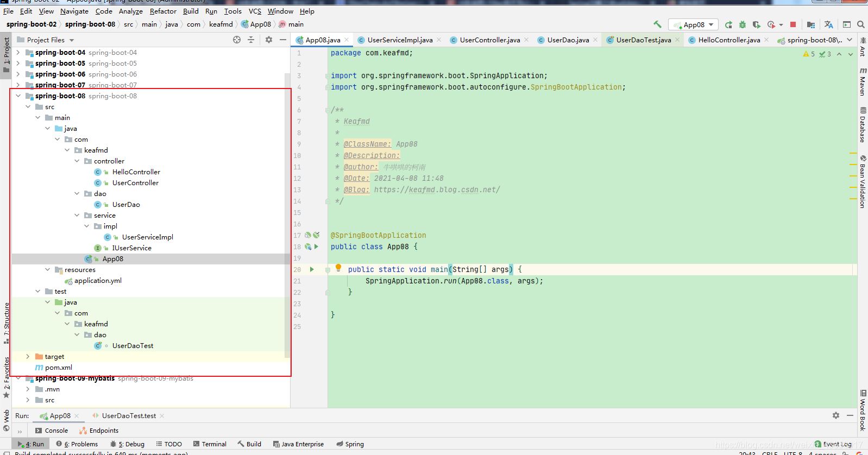Image resolution: width=868 pixels, height=455 pixels.
Task: Toggle the Terminal tool window
Action: click(209, 444)
